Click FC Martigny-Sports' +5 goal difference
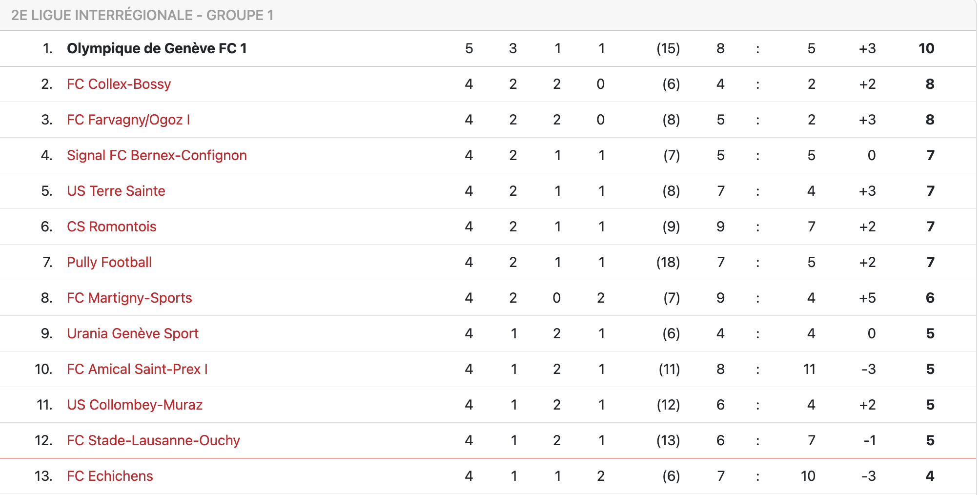The width and height of the screenshot is (980, 495). coord(867,298)
